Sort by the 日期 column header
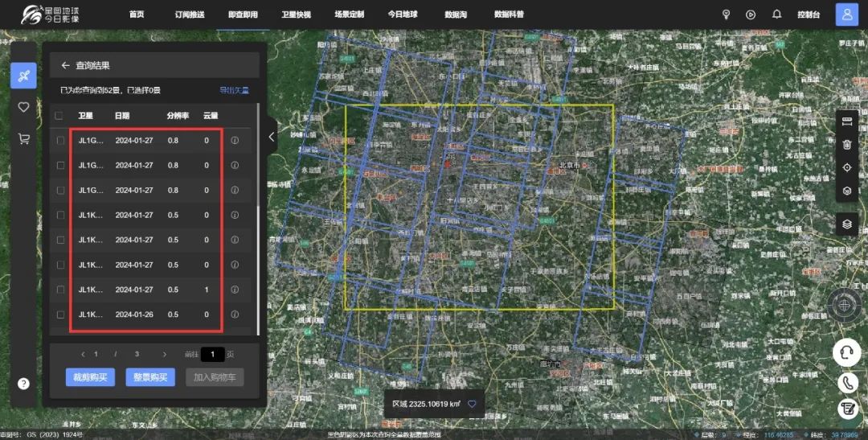 tap(122, 116)
